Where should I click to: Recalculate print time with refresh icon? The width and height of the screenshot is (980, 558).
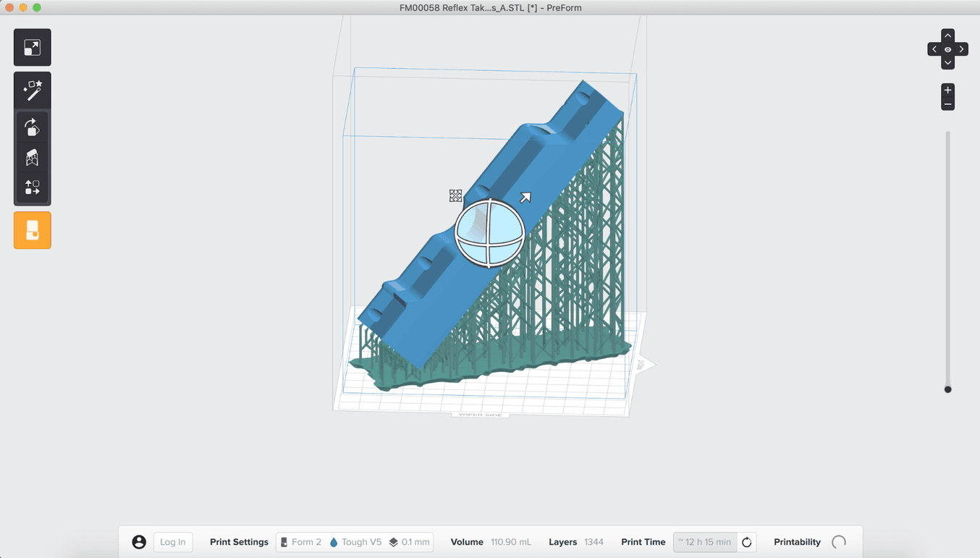[747, 542]
